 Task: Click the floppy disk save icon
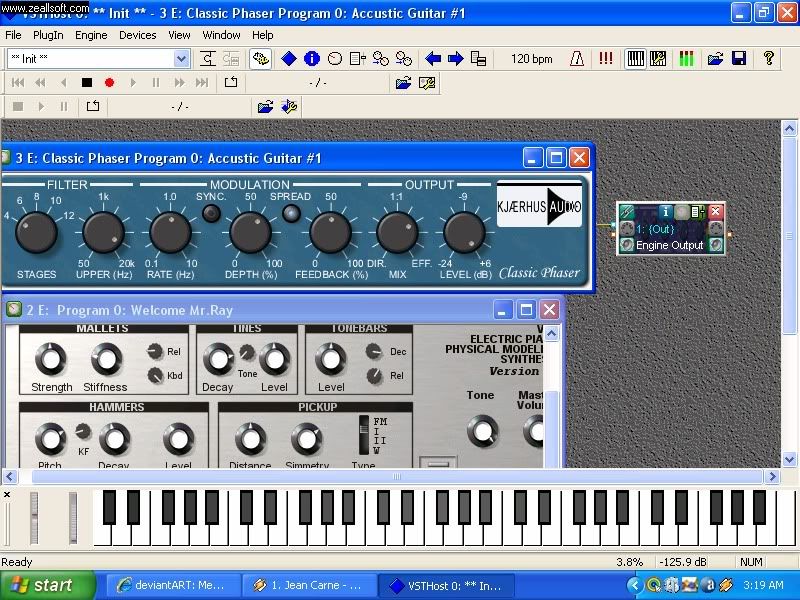[739, 59]
